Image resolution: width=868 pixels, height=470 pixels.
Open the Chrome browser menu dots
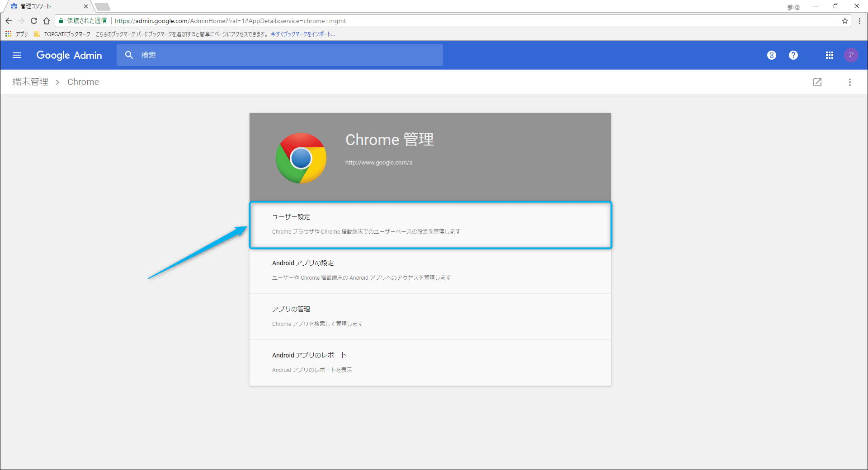click(860, 21)
